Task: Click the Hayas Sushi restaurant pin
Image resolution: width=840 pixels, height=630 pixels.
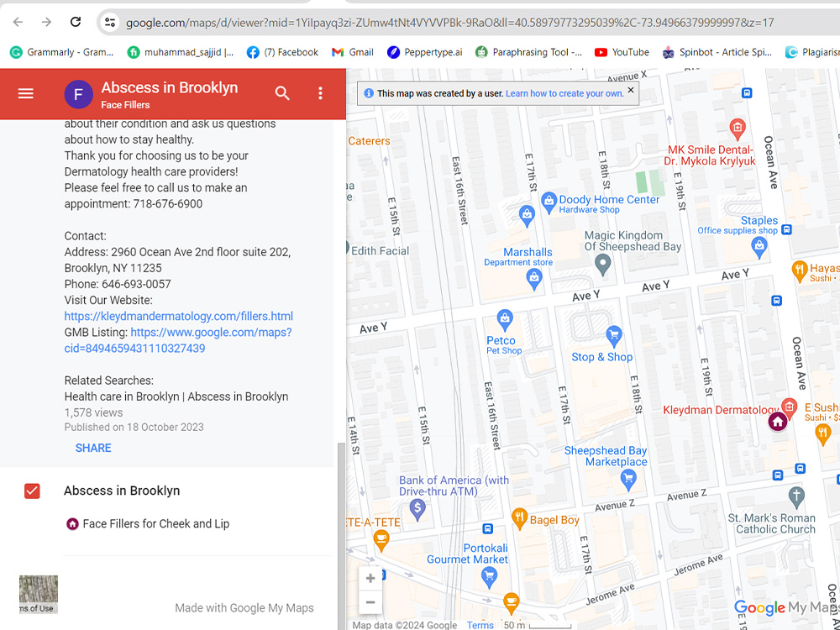Action: [800, 271]
